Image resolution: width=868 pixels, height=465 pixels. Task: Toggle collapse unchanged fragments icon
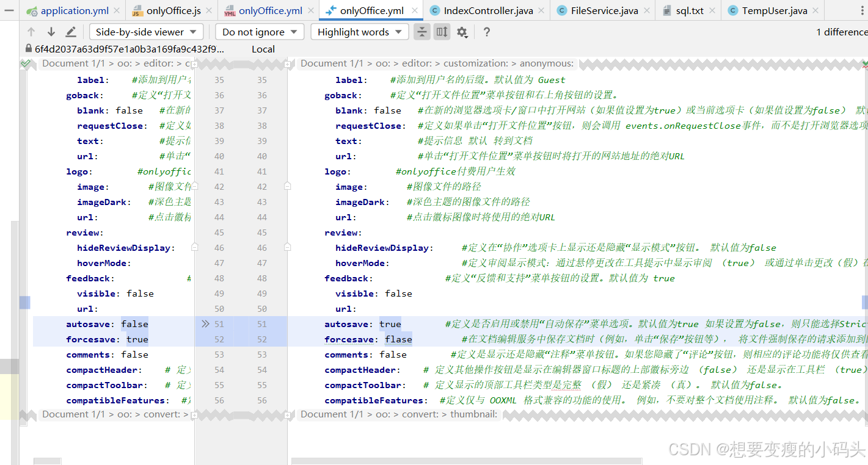point(421,32)
